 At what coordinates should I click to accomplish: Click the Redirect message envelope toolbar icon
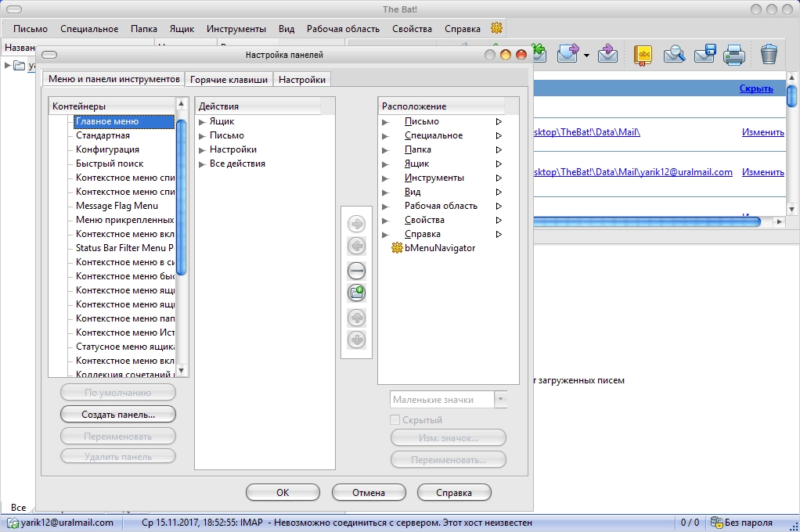pos(607,53)
